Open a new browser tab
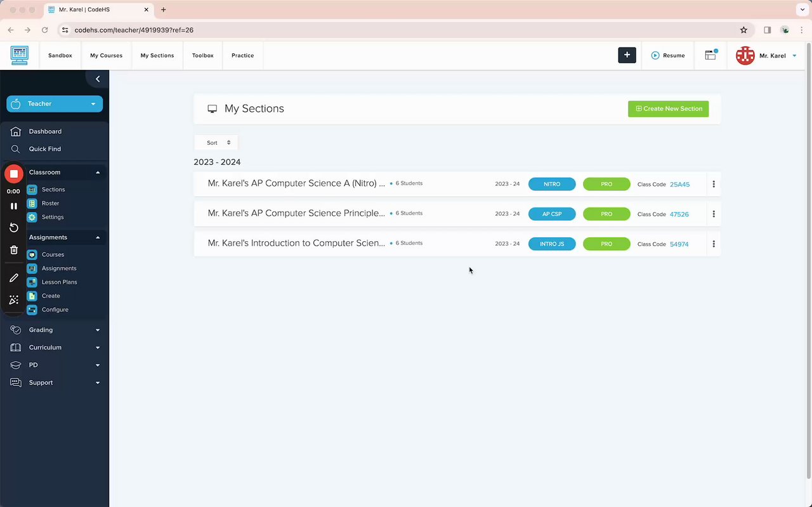The width and height of the screenshot is (812, 507). click(x=163, y=10)
